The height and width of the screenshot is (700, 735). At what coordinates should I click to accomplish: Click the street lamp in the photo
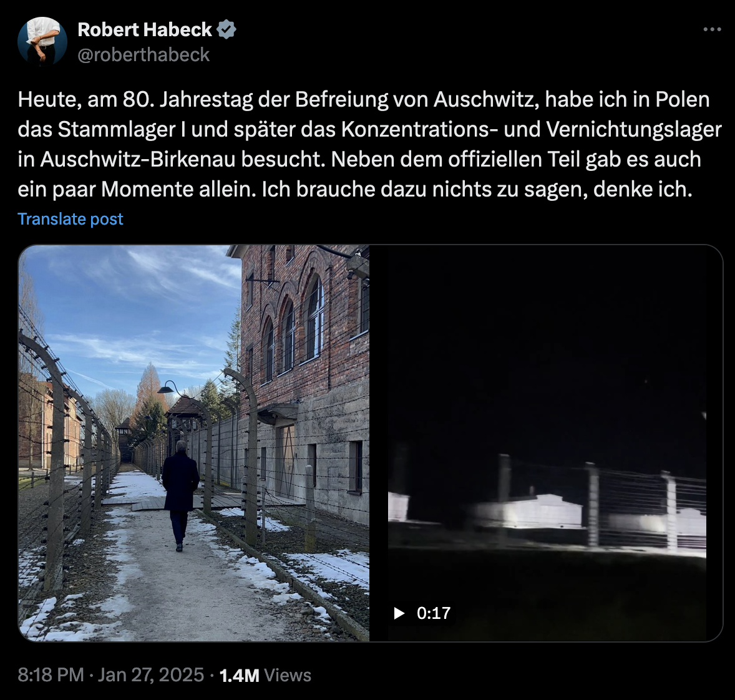[x=169, y=388]
